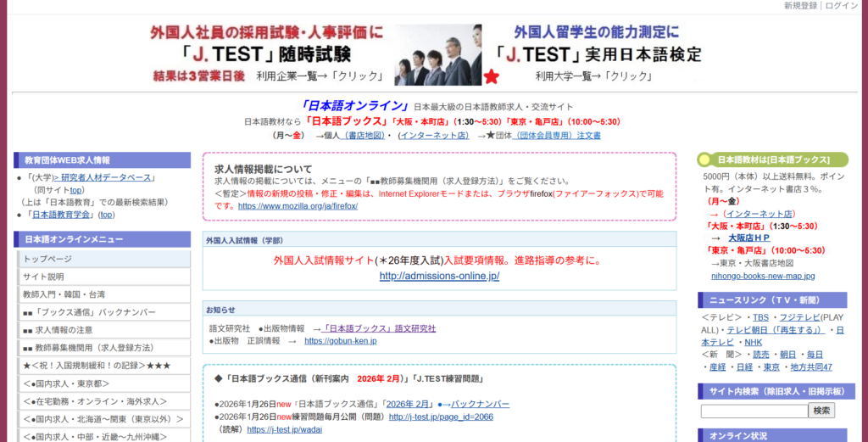
Task: Open the ログイン link
Action: point(842,6)
